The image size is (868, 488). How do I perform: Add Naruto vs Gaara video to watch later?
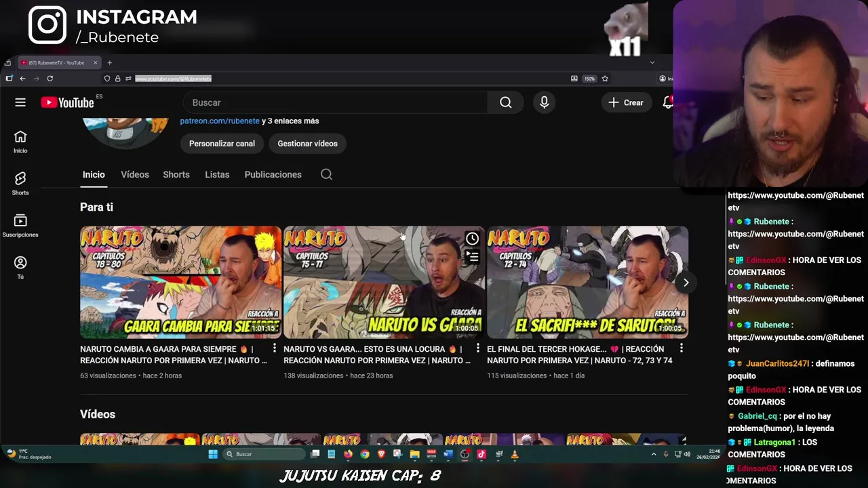point(472,239)
